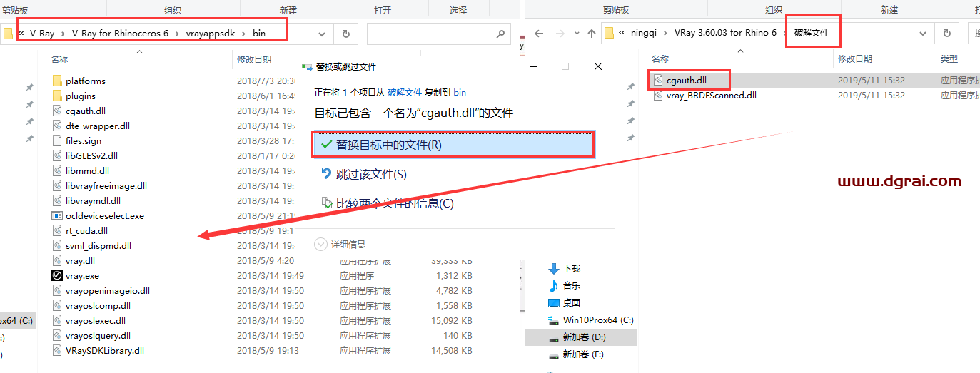Select the vray.exe application icon
This screenshot has width=980, height=373.
click(x=58, y=276)
